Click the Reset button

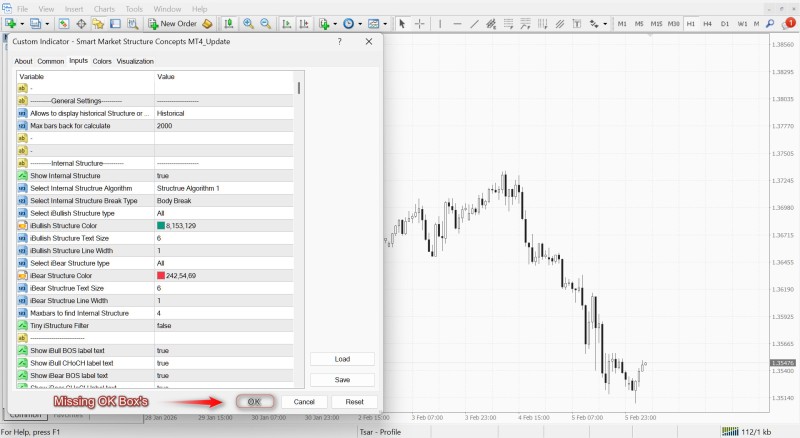(x=355, y=402)
